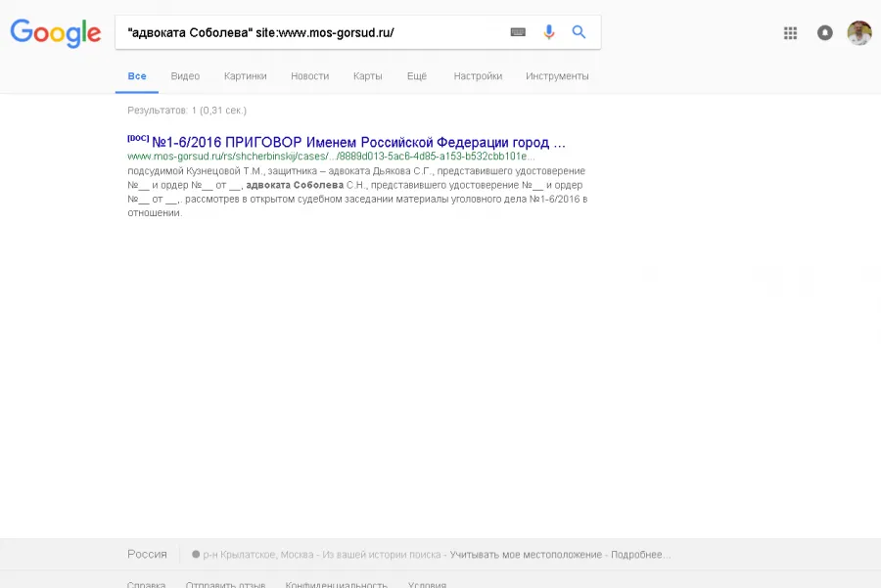Image resolution: width=881 pixels, height=588 pixels.
Task: Expand the Ещё menu
Action: [417, 76]
